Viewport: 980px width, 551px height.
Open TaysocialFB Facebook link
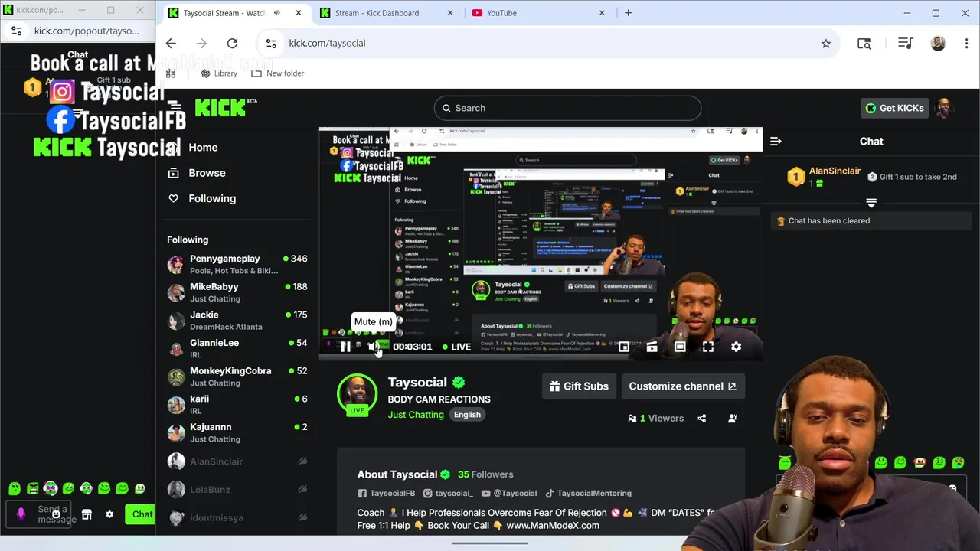pos(387,494)
